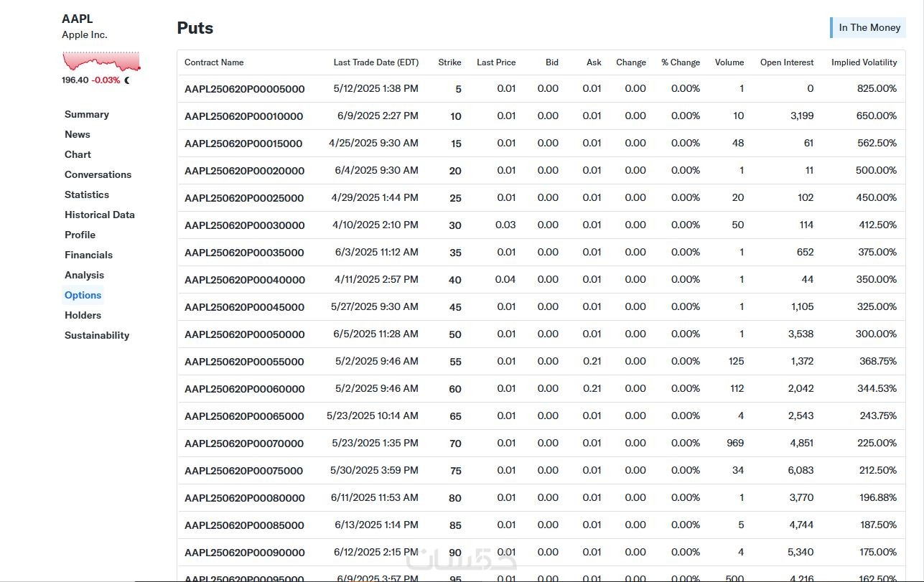Click the Implied Volatility column header
The width and height of the screenshot is (924, 582).
[x=864, y=62]
